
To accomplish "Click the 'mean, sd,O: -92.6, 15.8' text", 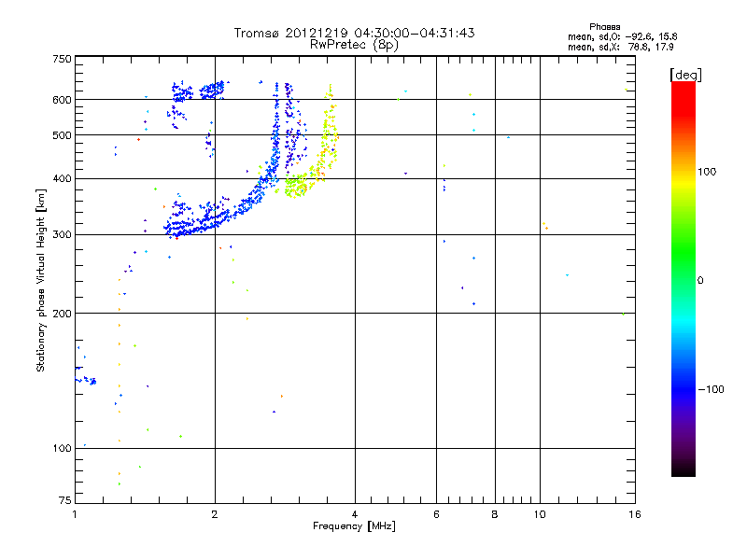I will (x=622, y=36).
